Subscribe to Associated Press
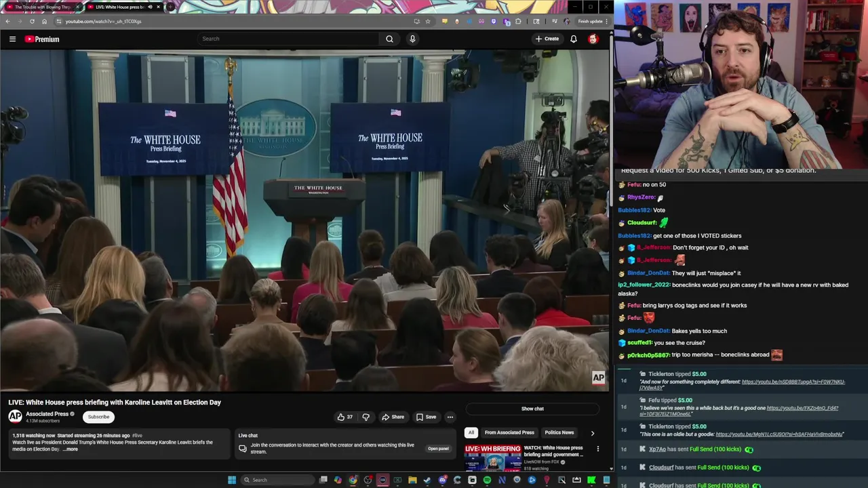Image resolution: width=868 pixels, height=488 pixels. click(98, 417)
